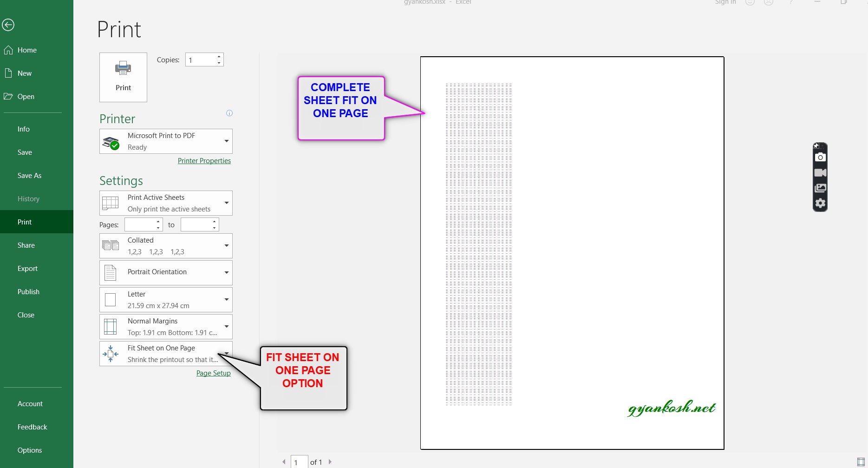Click the current page number field
This screenshot has height=468, width=868.
pyautogui.click(x=300, y=462)
